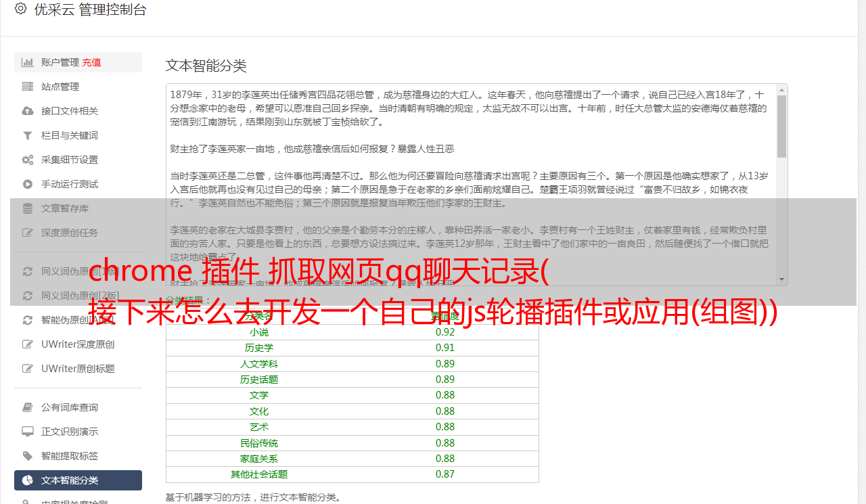This screenshot has height=504, width=866.
Task: Select the 0.87 confidence value
Action: pyautogui.click(x=445, y=474)
